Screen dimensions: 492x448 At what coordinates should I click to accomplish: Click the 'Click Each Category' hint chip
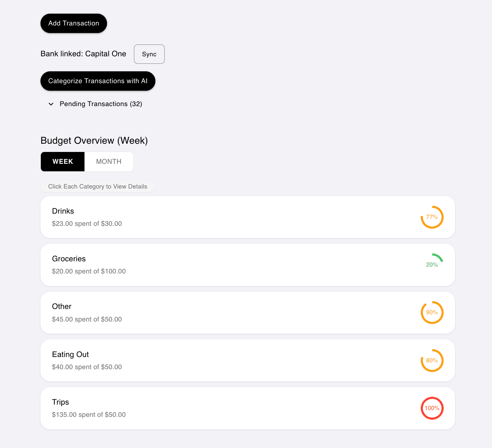(x=98, y=186)
